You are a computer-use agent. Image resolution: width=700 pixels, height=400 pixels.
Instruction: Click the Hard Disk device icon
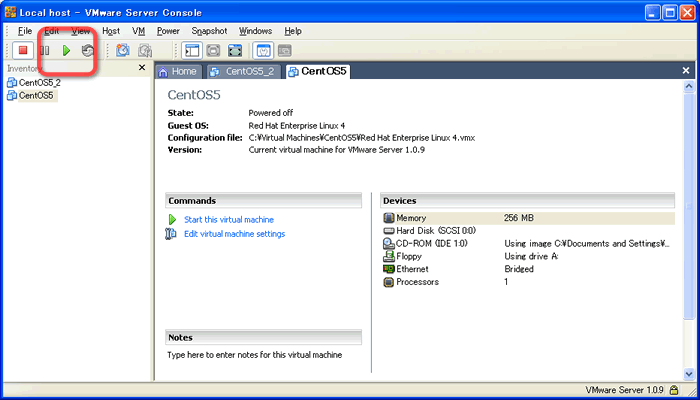tap(389, 231)
